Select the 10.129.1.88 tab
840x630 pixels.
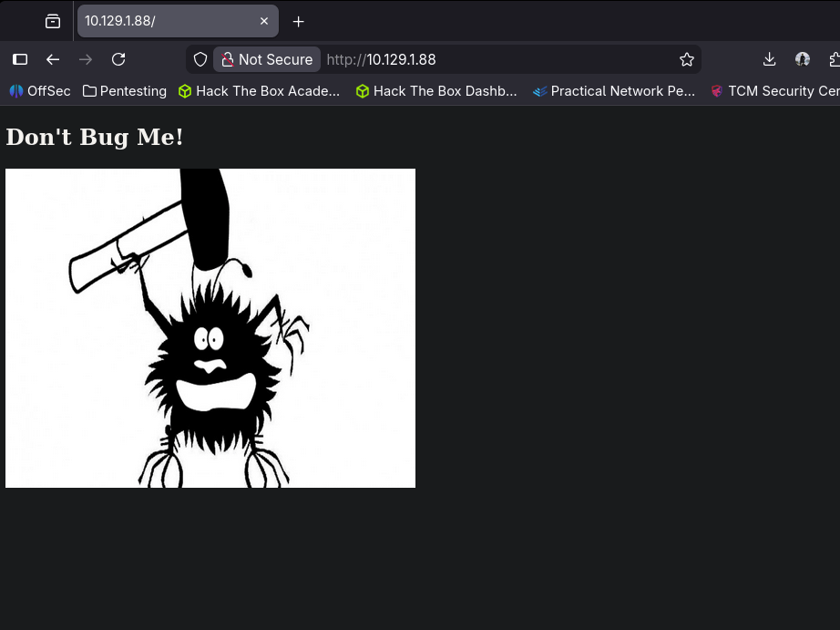[164, 21]
